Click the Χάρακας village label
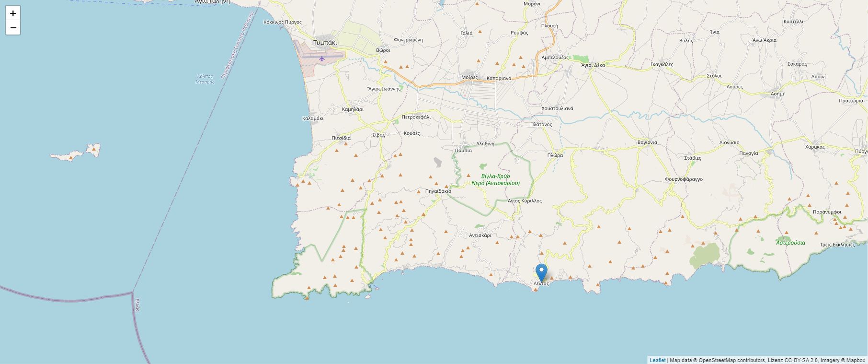This screenshot has height=364, width=868. click(815, 147)
